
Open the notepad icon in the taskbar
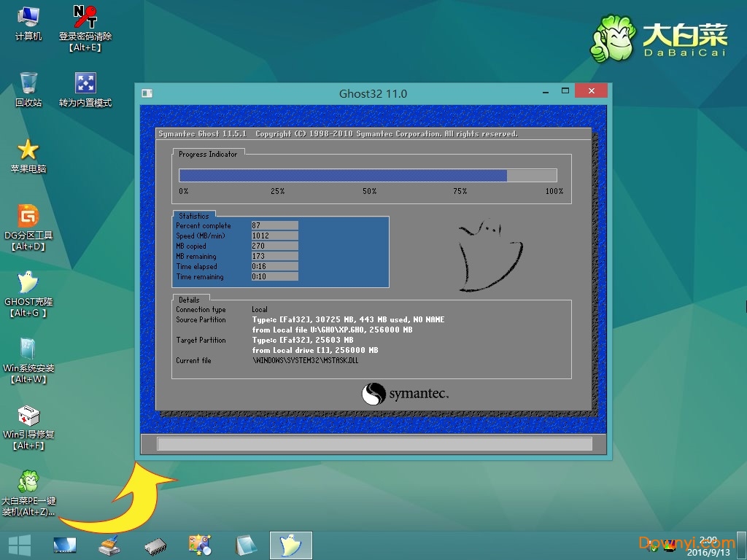click(246, 545)
